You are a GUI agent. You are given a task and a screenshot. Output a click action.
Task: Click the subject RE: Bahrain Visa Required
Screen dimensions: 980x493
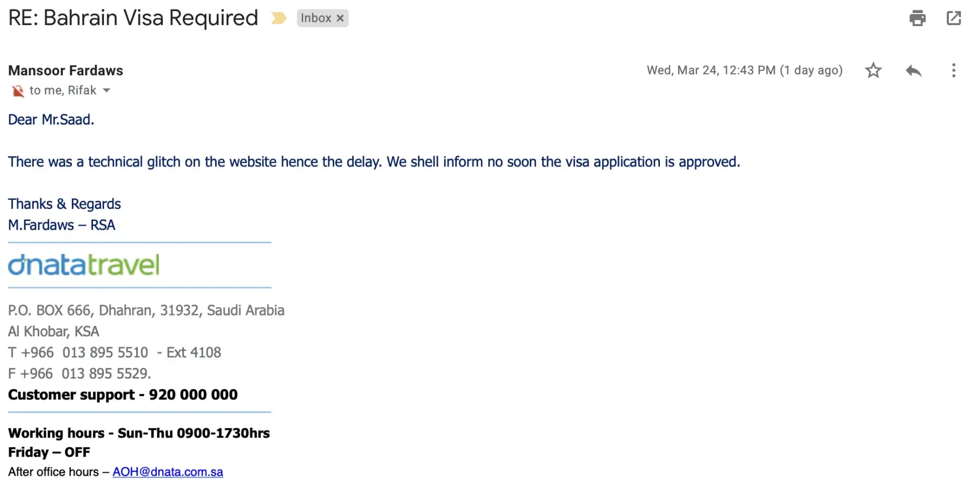pyautogui.click(x=133, y=18)
